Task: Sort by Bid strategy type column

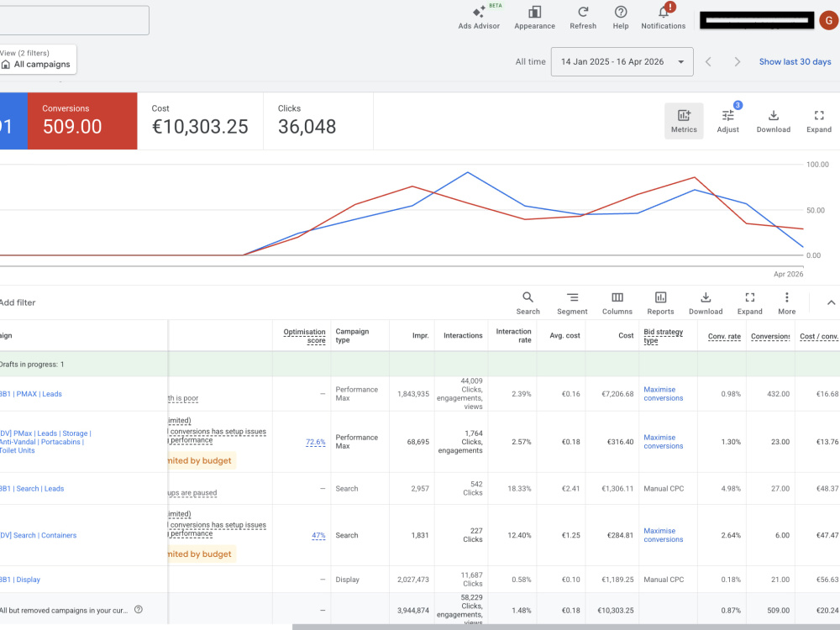Action: click(x=664, y=336)
